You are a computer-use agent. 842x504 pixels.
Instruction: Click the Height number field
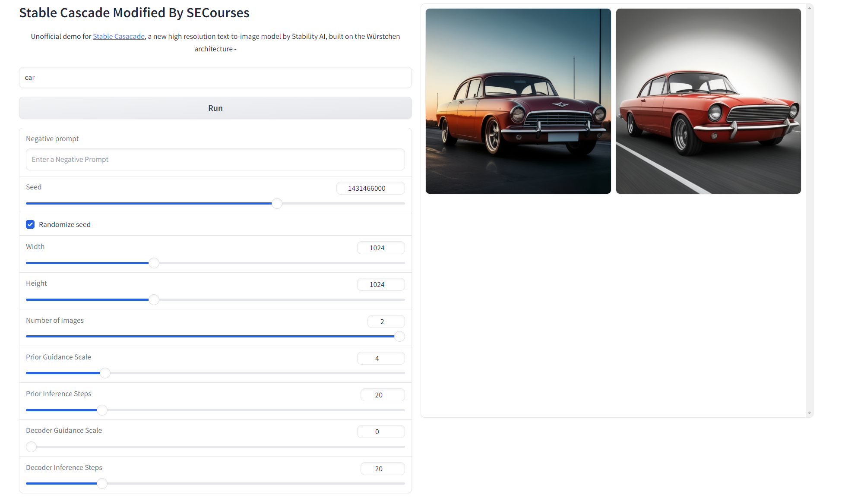pos(380,284)
